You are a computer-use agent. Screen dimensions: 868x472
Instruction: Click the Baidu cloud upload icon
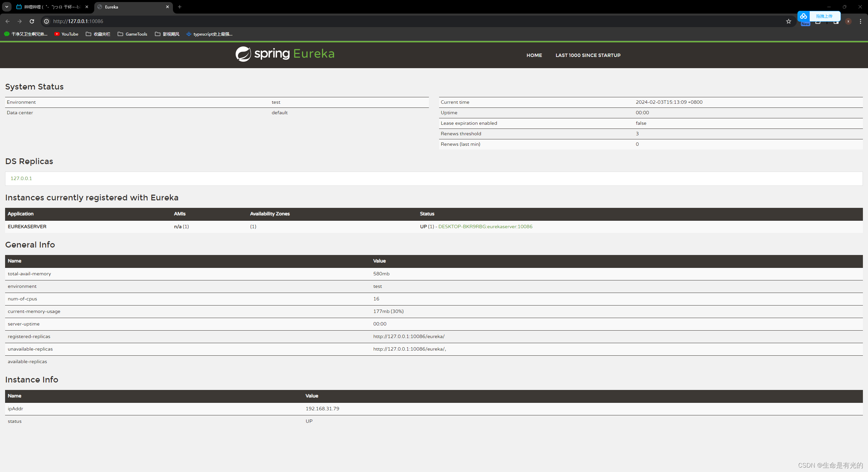804,16
